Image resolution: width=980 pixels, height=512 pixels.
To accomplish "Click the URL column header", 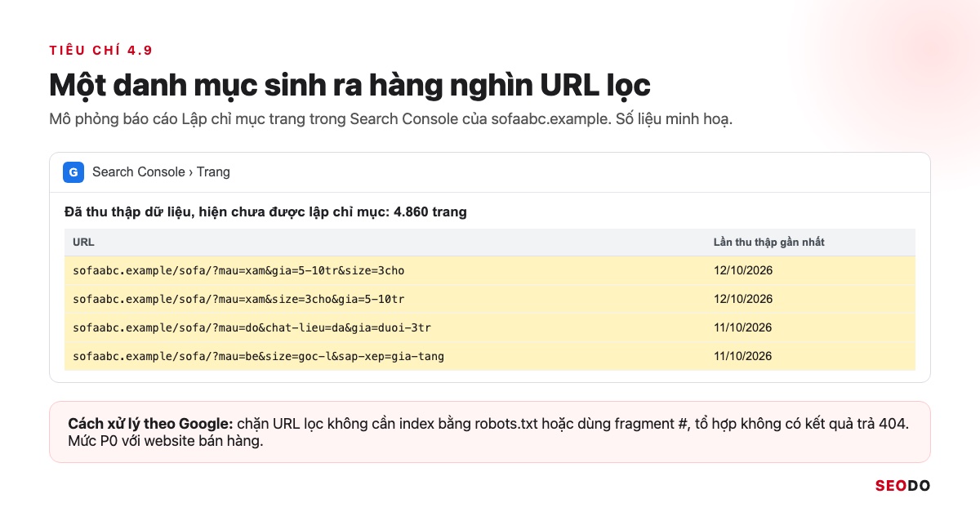I will click(x=83, y=243).
